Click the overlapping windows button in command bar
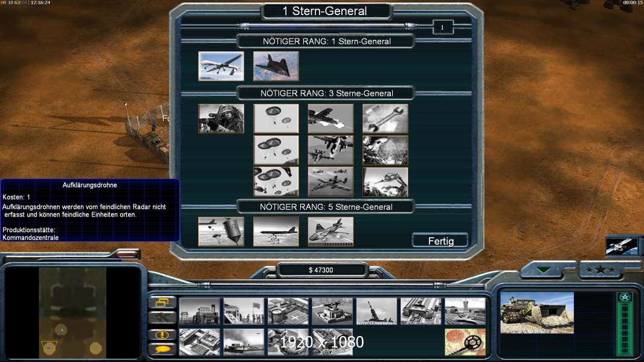Image resolution: width=644 pixels, height=362 pixels. pos(163,302)
